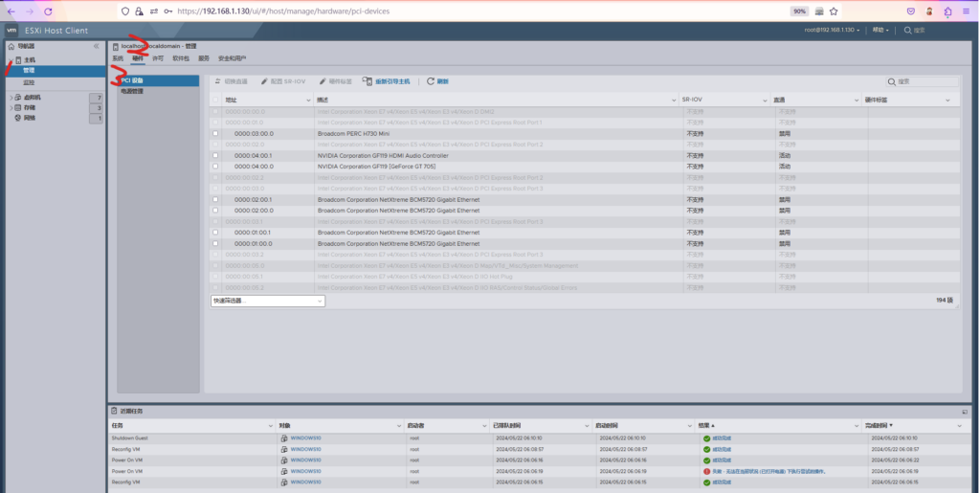Viewport: 980px width, 493px height.
Task: Bookmark this page with the star icon
Action: click(x=834, y=11)
